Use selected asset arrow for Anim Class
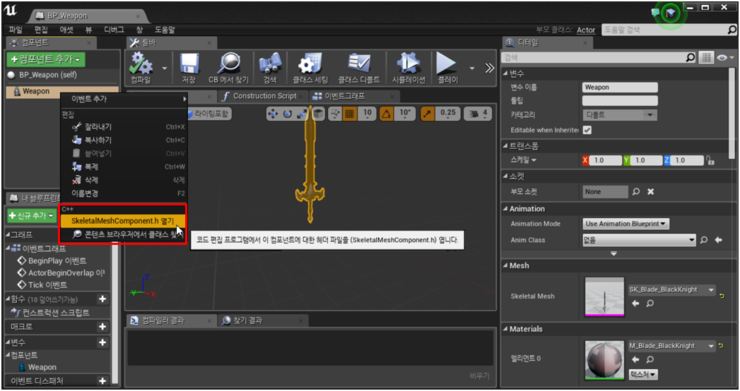The width and height of the screenshot is (740, 391). (718, 240)
